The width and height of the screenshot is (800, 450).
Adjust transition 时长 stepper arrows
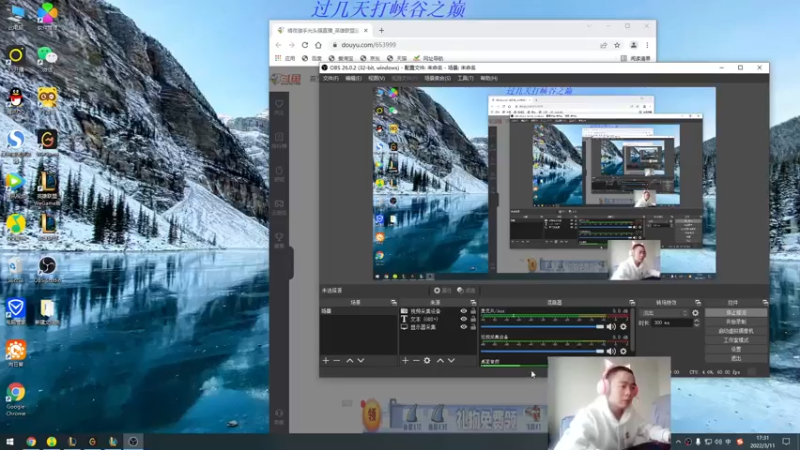[x=696, y=323]
